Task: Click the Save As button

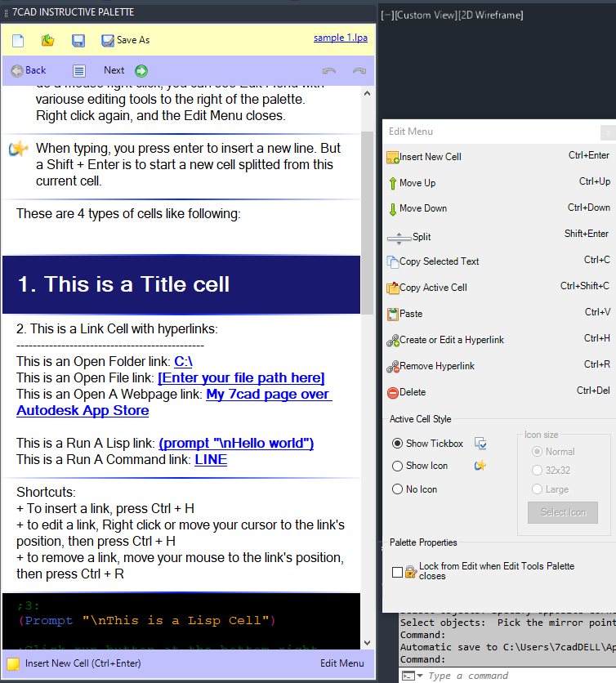Action: (125, 40)
